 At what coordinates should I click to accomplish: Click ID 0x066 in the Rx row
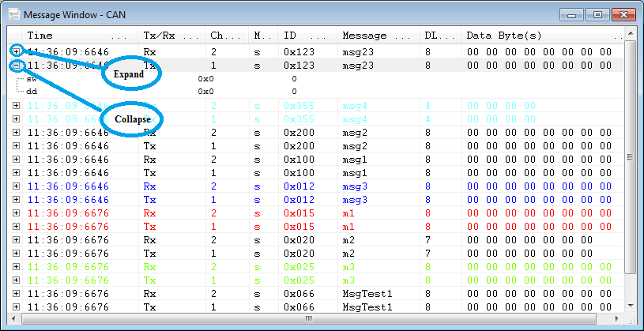coord(299,294)
